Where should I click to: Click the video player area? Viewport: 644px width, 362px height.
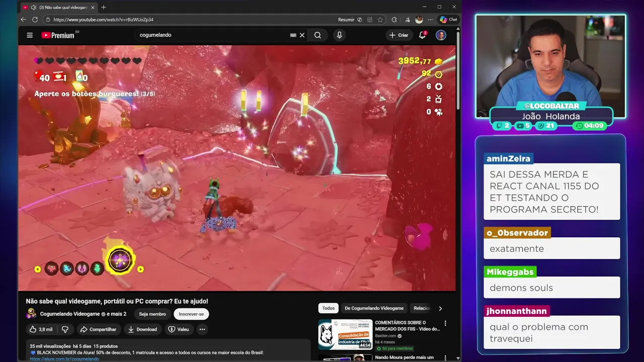[x=237, y=168]
